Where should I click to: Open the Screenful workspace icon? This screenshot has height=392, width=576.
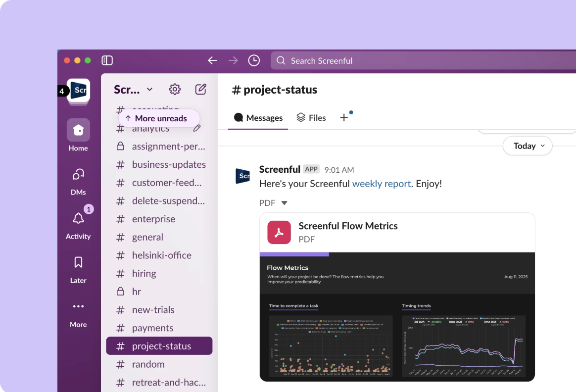tap(78, 90)
